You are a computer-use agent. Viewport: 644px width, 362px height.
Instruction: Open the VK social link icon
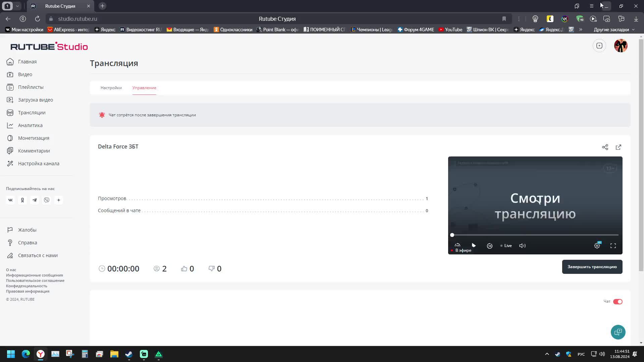(10, 200)
